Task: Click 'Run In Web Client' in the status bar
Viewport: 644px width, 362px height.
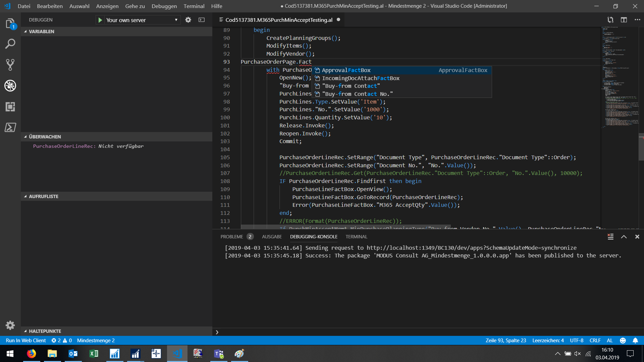Action: pyautogui.click(x=25, y=340)
